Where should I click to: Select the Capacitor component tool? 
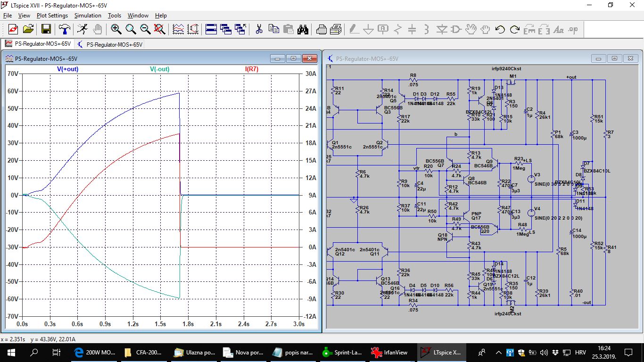coord(412,29)
